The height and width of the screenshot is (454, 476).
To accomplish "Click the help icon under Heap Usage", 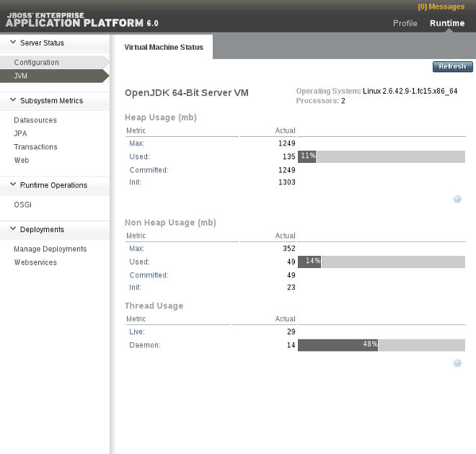I will 457,199.
